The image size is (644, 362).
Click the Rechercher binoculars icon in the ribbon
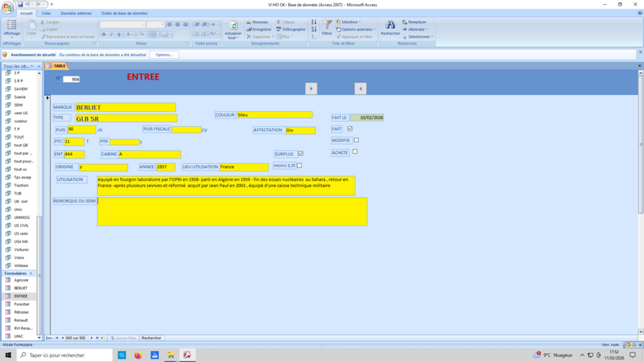(390, 27)
